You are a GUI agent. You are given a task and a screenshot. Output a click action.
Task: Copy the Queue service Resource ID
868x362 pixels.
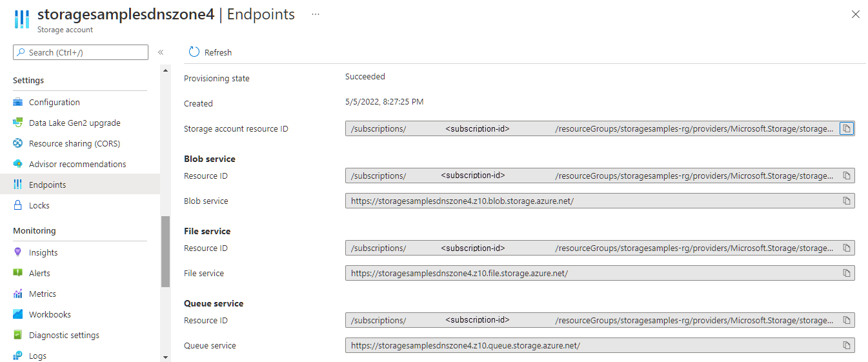click(847, 320)
